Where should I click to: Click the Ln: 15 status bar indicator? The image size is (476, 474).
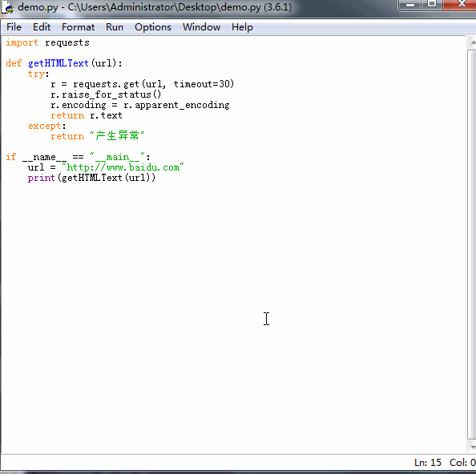click(427, 463)
